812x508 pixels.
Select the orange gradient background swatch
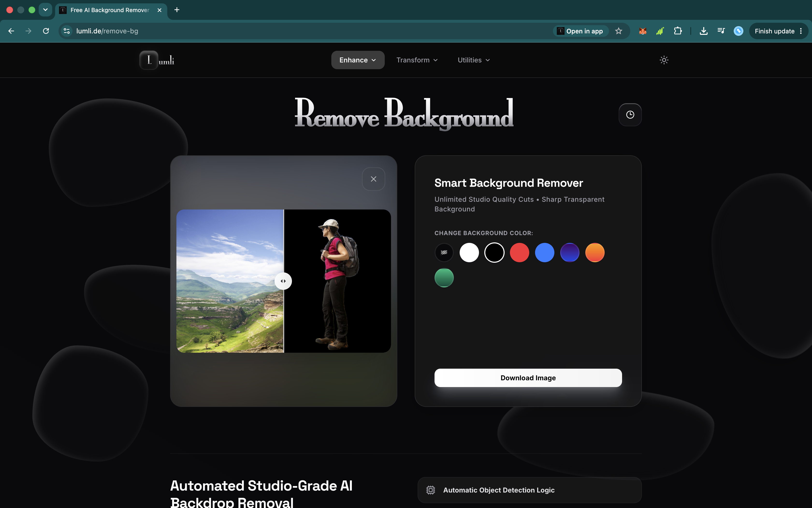coord(595,253)
